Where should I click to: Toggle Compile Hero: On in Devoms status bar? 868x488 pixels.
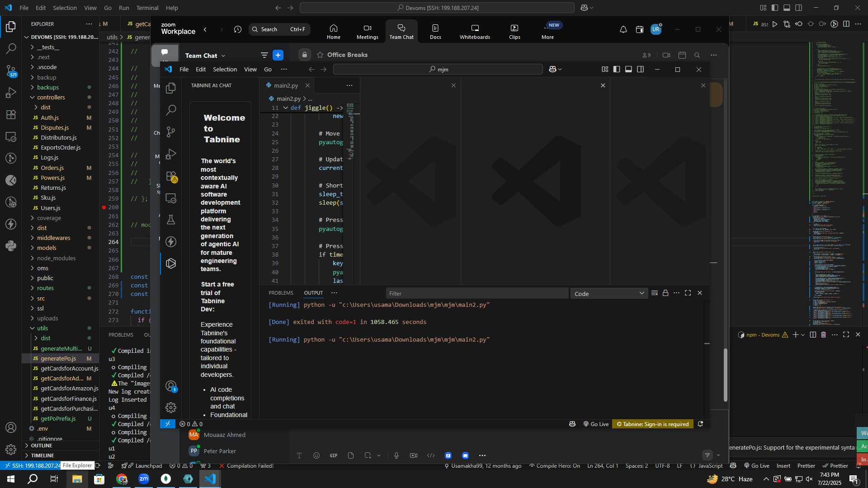pyautogui.click(x=555, y=466)
